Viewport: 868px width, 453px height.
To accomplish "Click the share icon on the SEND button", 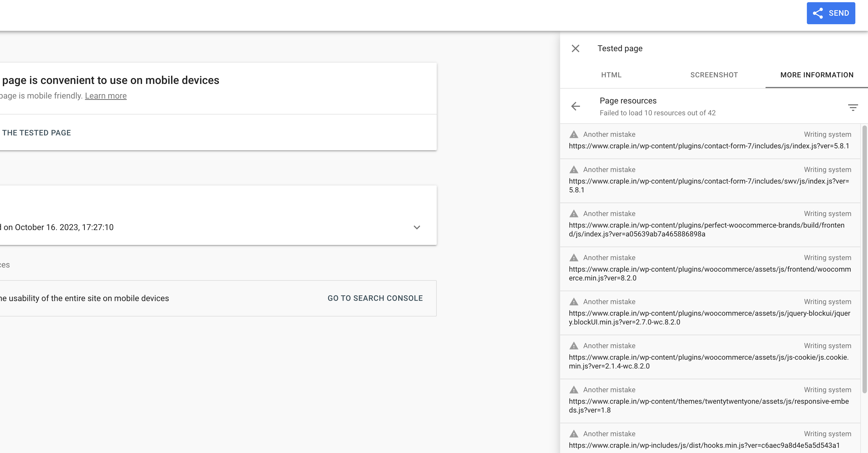I will point(818,13).
